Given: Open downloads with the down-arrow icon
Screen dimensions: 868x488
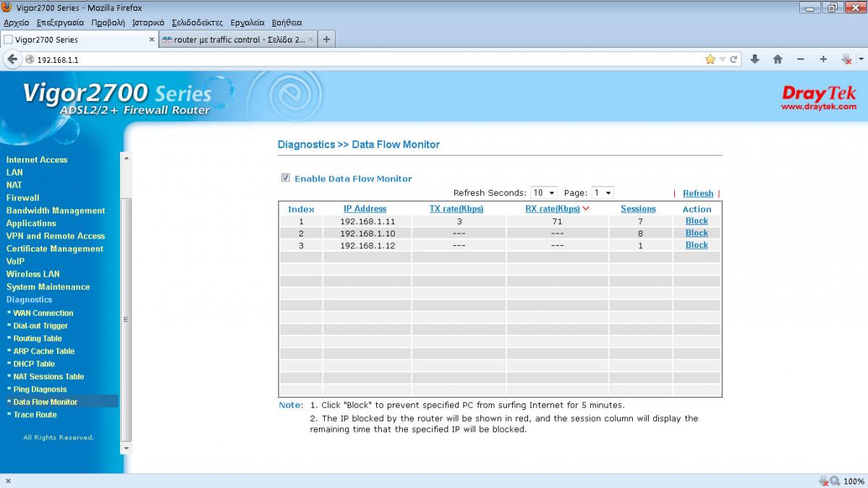Looking at the screenshot, I should click(754, 59).
